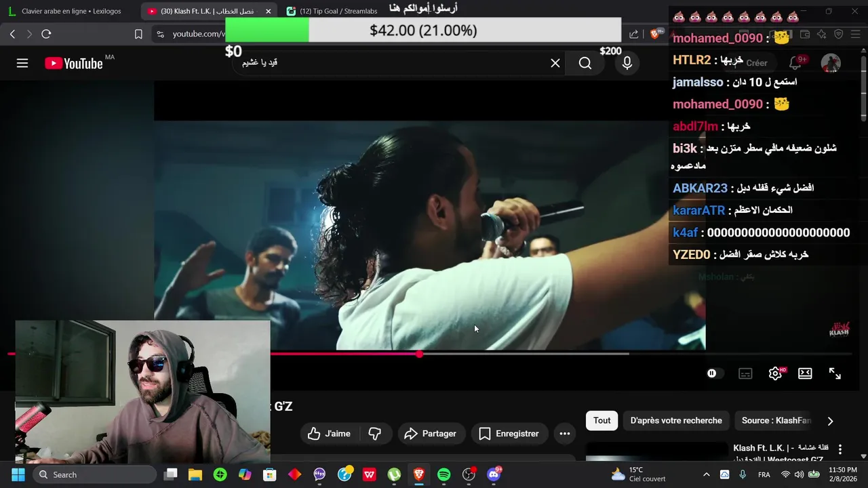Toggle subtitles with the captions button

(x=745, y=373)
